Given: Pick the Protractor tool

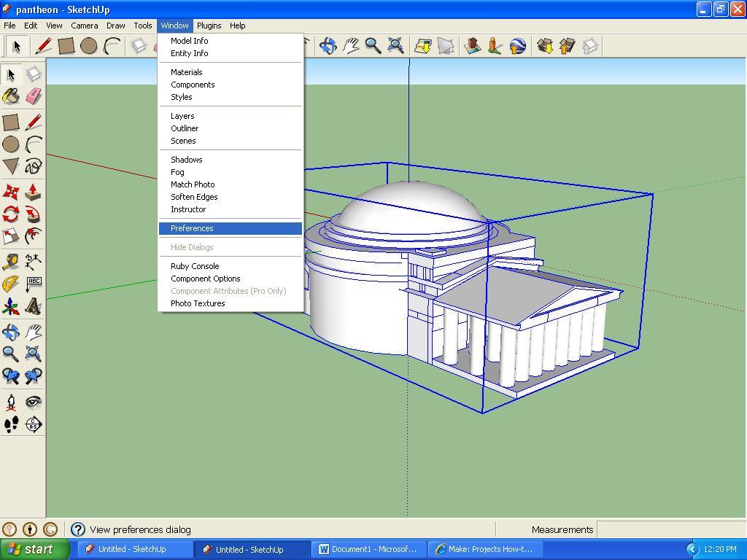Looking at the screenshot, I should (x=11, y=284).
